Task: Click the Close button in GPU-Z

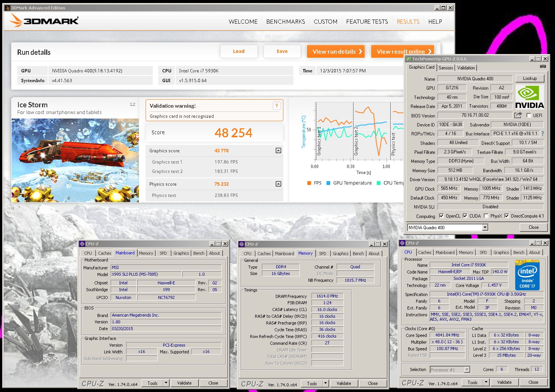Action: [x=533, y=227]
